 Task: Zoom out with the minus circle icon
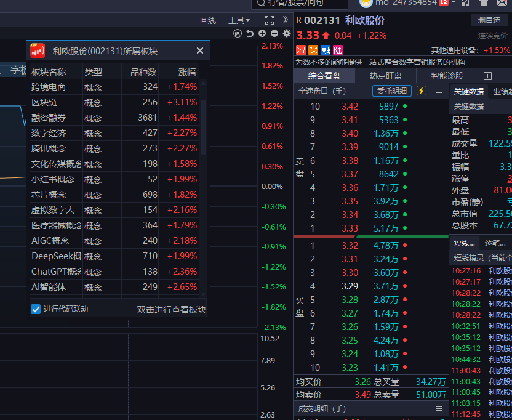pyautogui.click(x=274, y=33)
